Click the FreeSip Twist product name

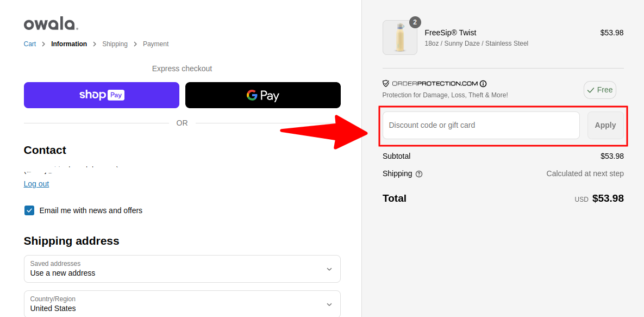point(451,33)
